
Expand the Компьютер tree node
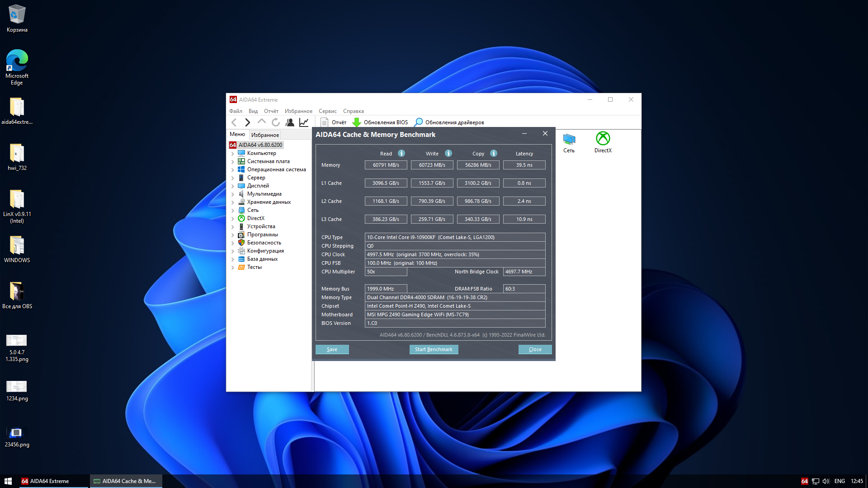coord(233,153)
